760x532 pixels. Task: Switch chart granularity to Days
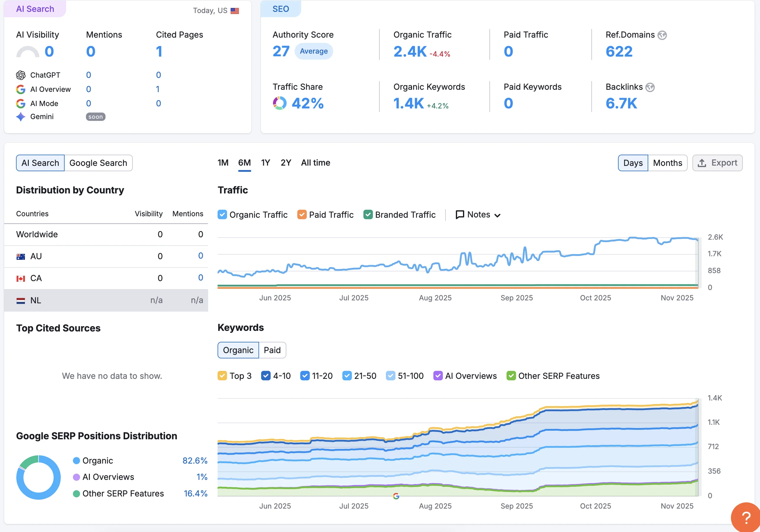coord(633,163)
